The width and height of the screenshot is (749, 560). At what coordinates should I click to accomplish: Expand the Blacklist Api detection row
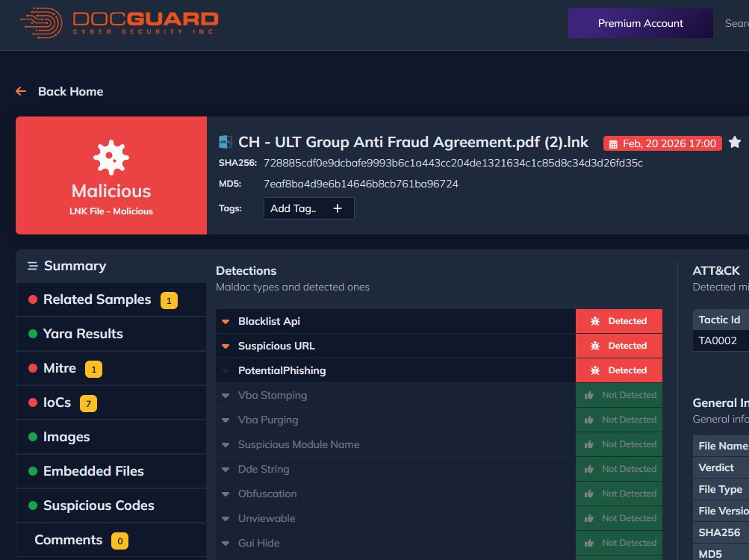coord(226,322)
